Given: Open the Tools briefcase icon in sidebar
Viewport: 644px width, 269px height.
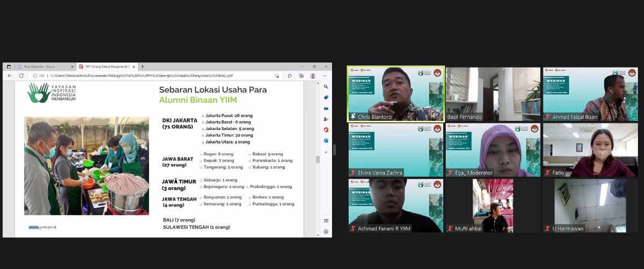Looking at the screenshot, I should 326,108.
